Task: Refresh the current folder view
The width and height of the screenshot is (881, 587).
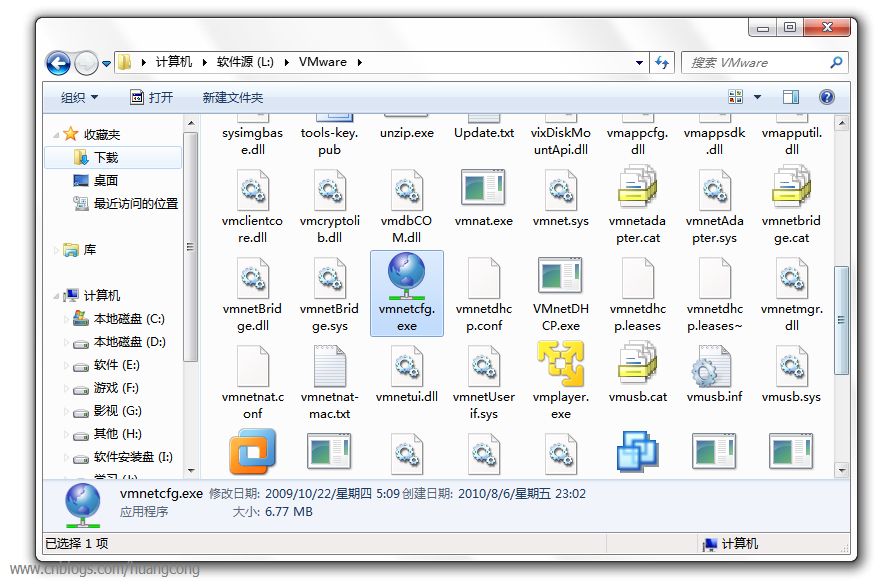Action: click(662, 62)
